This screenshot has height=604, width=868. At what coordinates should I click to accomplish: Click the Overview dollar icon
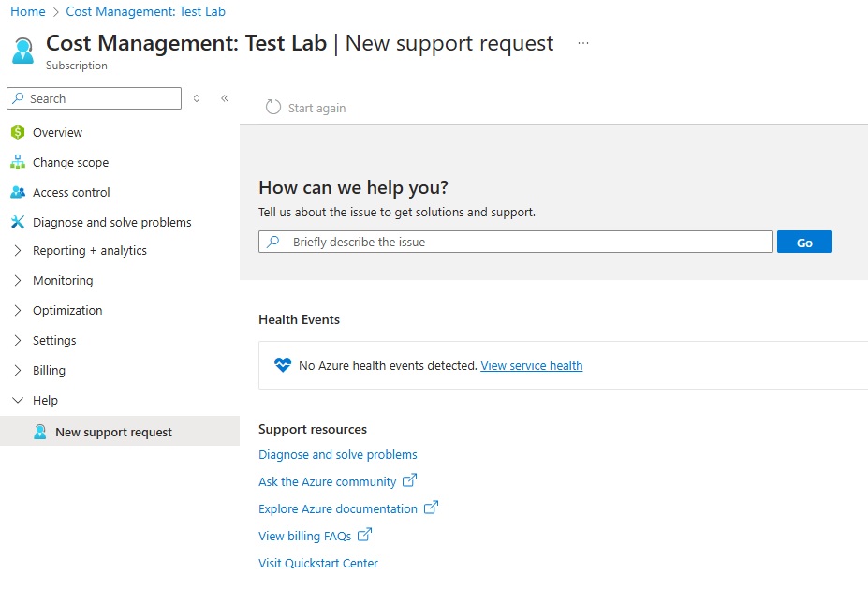pyautogui.click(x=17, y=132)
